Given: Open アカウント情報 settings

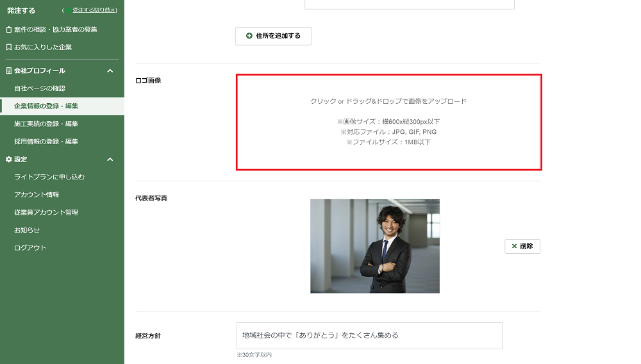Looking at the screenshot, I should (x=37, y=195).
